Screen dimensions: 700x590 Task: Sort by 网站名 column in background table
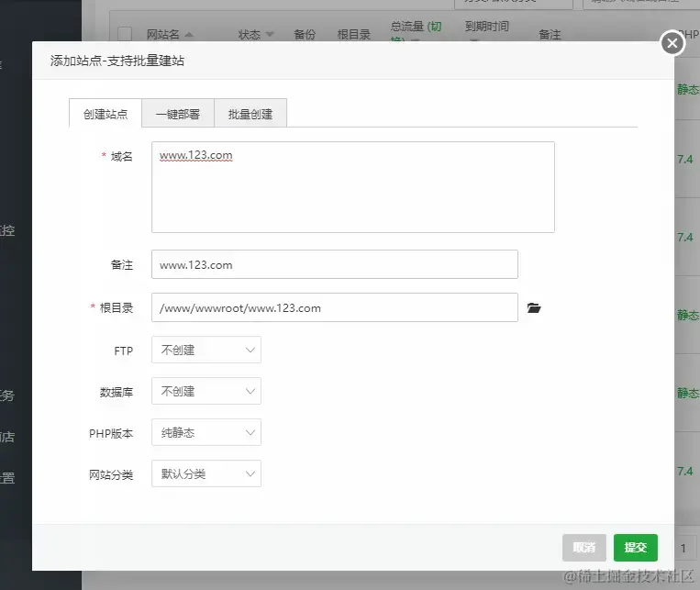[170, 34]
